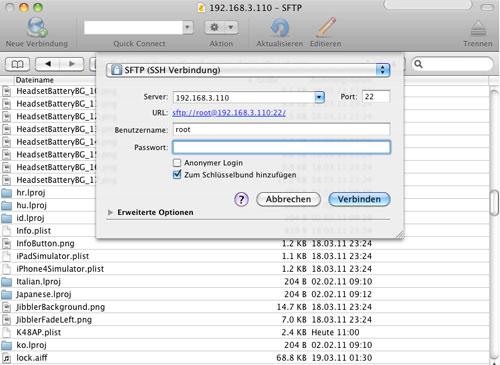Click the hr.lproj folder icon
The image size is (500, 365).
(6, 193)
